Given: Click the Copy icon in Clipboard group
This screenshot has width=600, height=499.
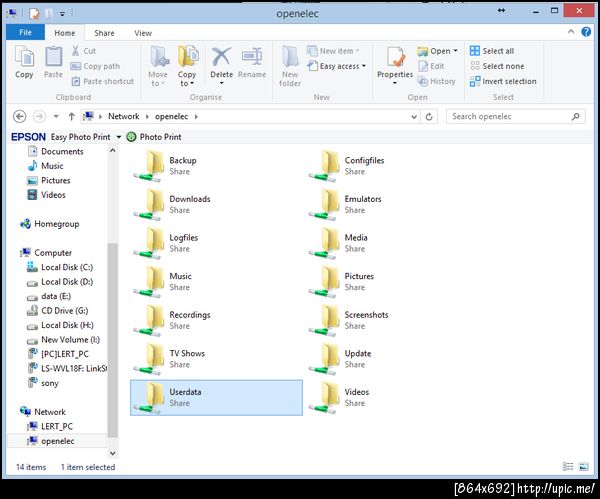Looking at the screenshot, I should pyautogui.click(x=24, y=57).
